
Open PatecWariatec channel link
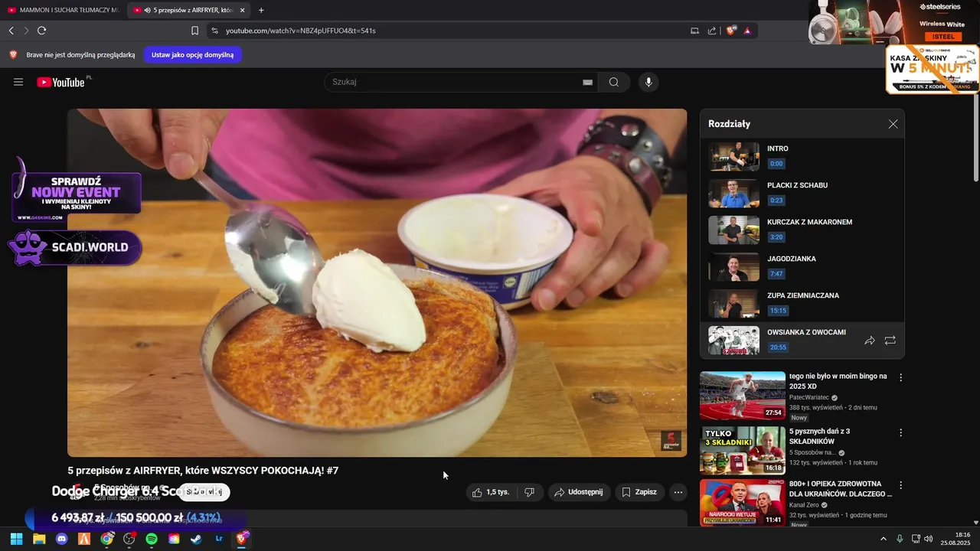(808, 398)
